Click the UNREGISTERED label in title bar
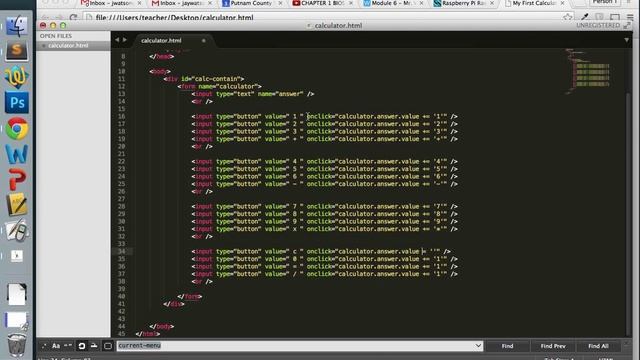Image resolution: width=640 pixels, height=360 pixels. coord(598,25)
